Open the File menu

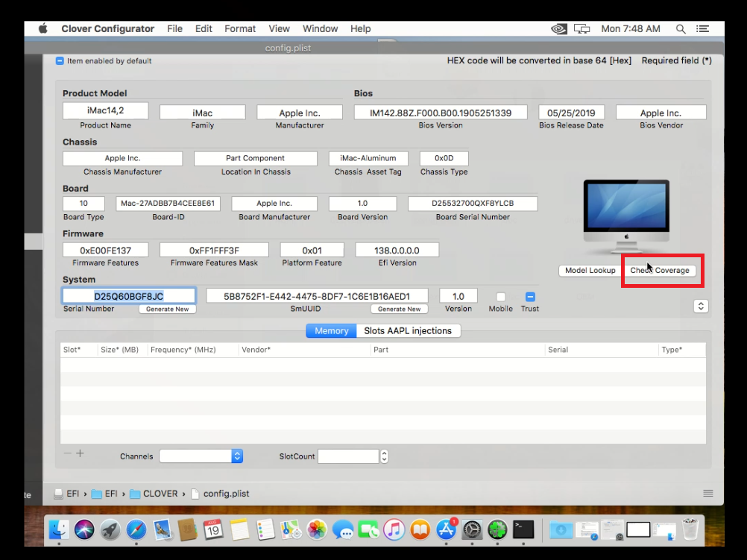175,28
